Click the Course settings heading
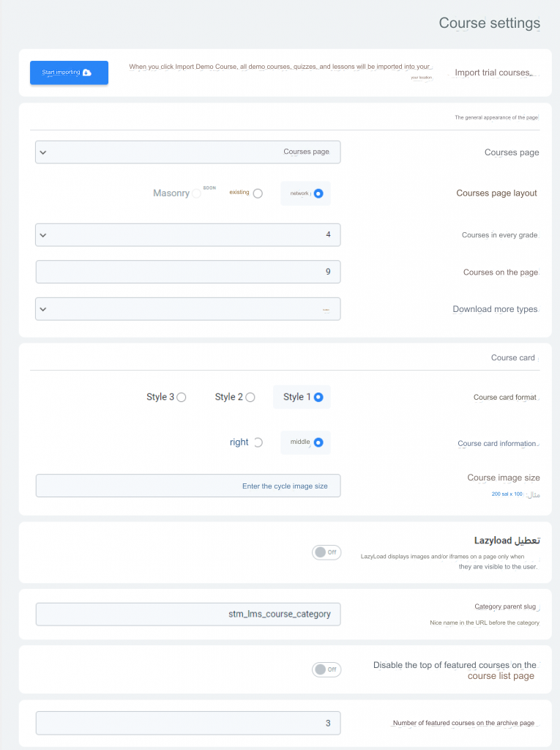Viewport: 560px width, 750px height. (x=490, y=23)
